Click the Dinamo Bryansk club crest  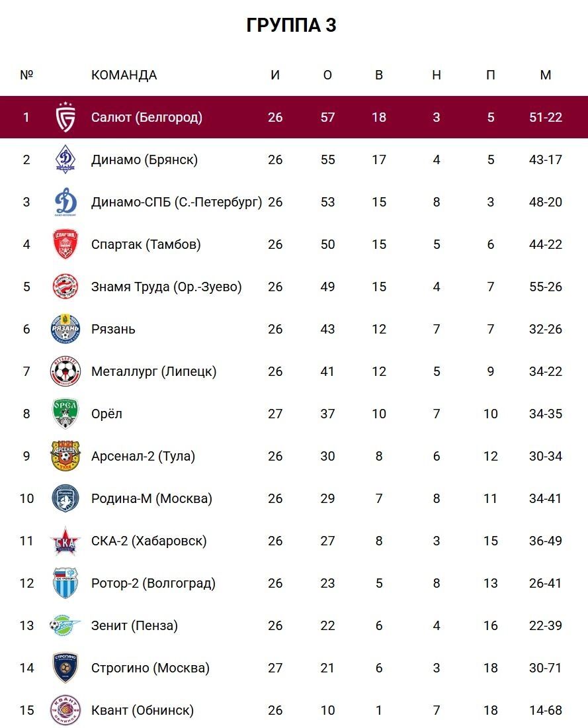[x=65, y=159]
